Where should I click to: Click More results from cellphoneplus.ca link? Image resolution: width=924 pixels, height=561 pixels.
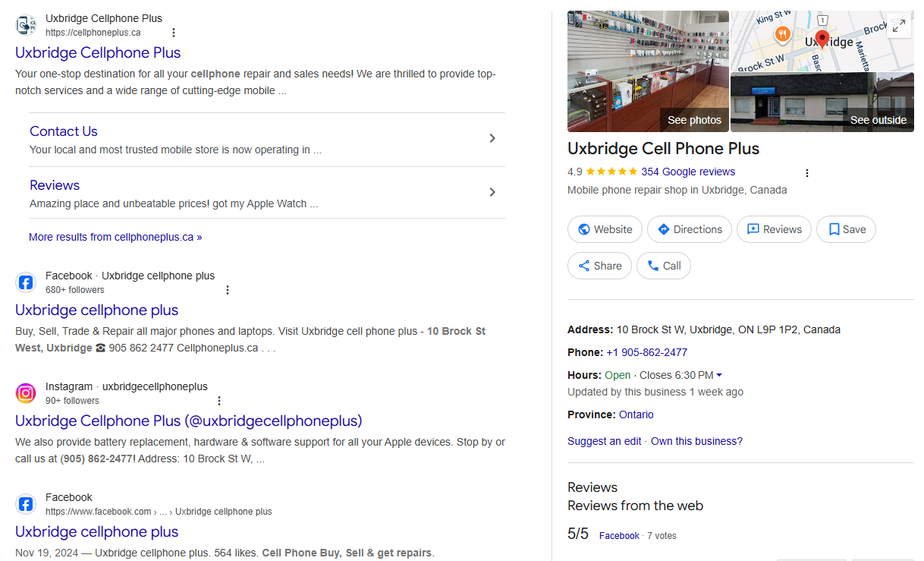pyautogui.click(x=115, y=237)
